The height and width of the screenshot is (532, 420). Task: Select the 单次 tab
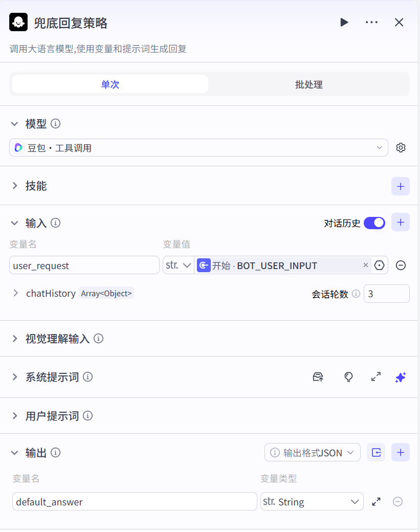point(110,84)
